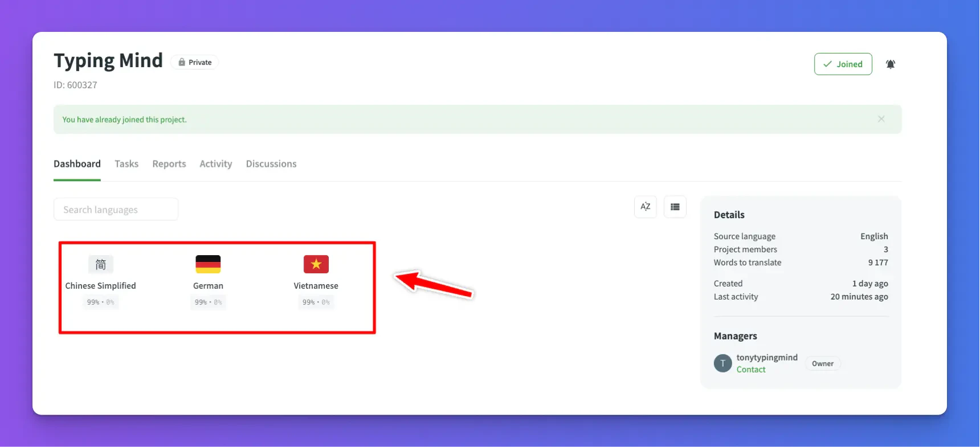Click the 'You have already joined this project.' message
The width and height of the screenshot is (980, 447).
click(x=124, y=120)
